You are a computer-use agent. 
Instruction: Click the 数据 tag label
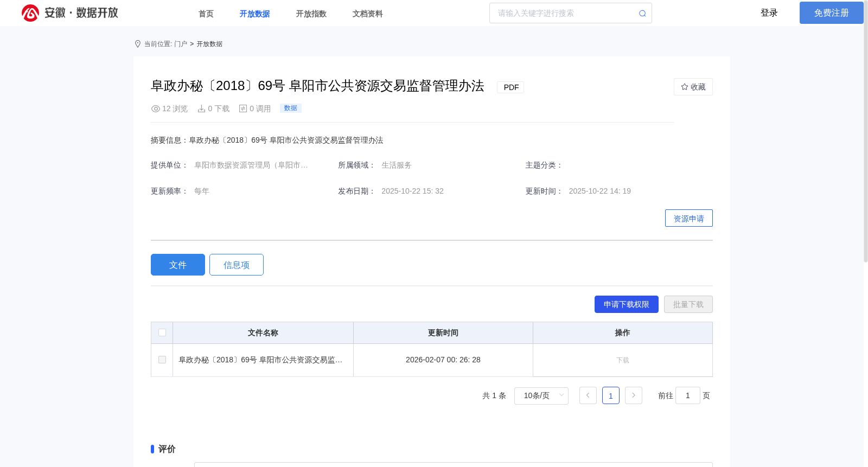(x=291, y=108)
